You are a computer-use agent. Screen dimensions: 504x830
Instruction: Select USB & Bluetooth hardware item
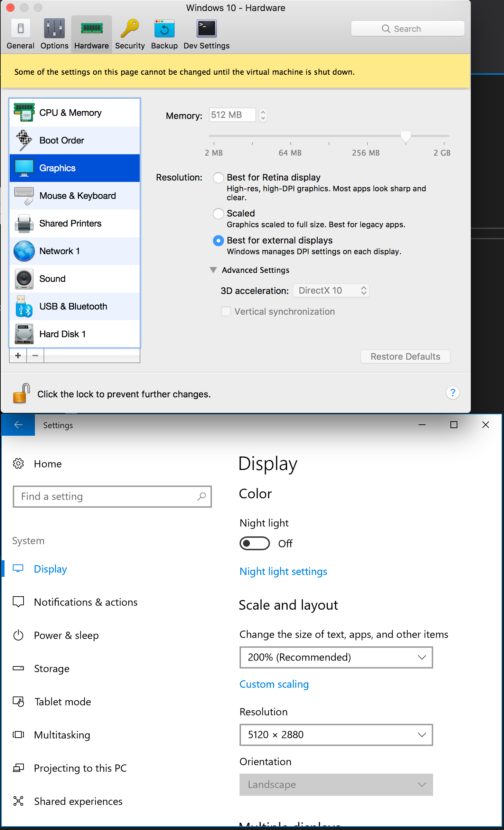point(75,306)
